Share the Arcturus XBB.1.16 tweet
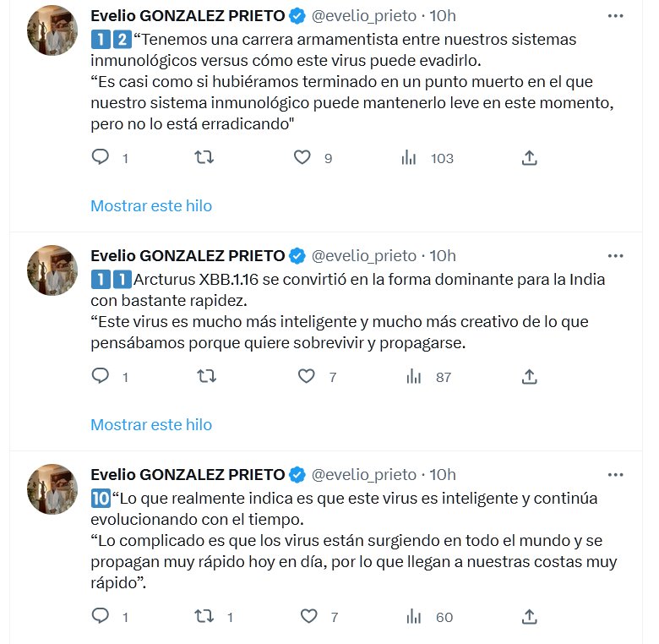 pyautogui.click(x=529, y=376)
